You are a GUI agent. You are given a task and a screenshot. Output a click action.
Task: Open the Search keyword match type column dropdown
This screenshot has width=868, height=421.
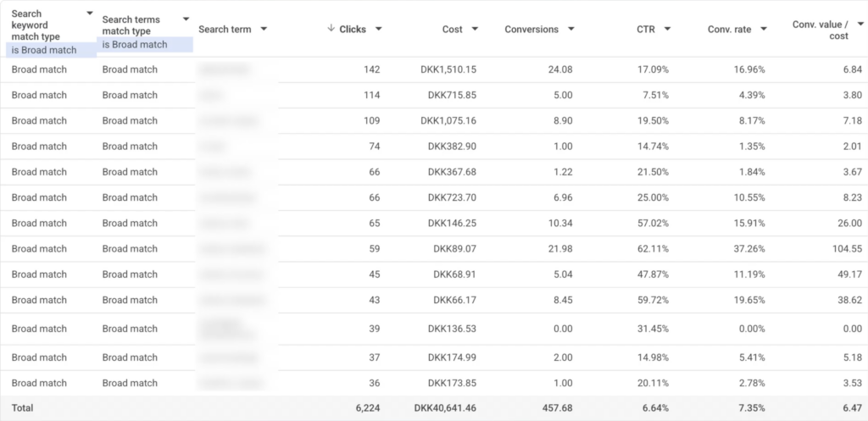[x=90, y=14]
